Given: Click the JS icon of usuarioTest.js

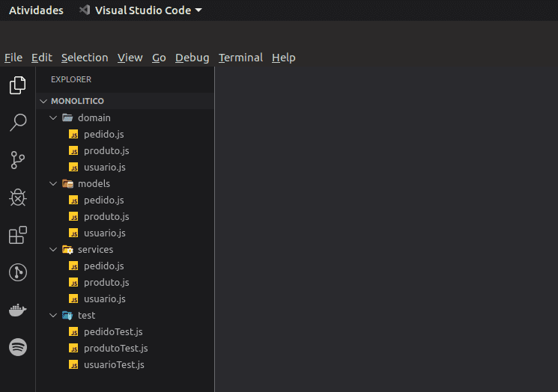Looking at the screenshot, I should click(73, 364).
